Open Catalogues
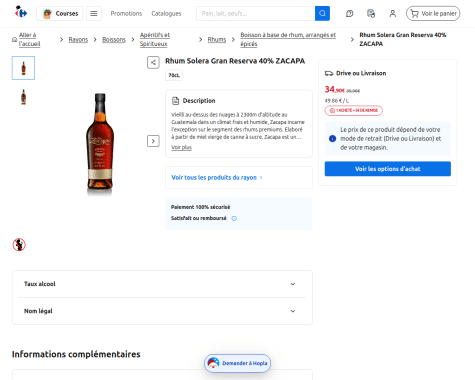This screenshot has width=475, height=380. click(x=166, y=14)
